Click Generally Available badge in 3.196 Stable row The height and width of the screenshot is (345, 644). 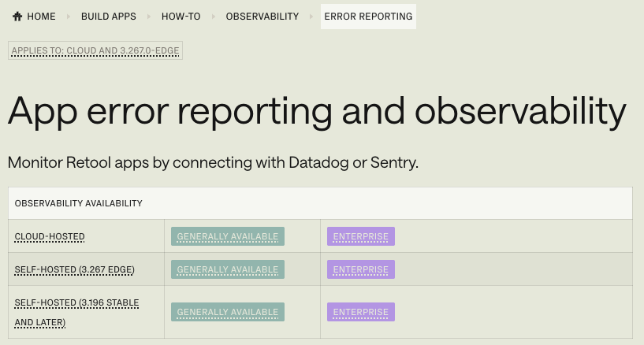[x=228, y=312]
